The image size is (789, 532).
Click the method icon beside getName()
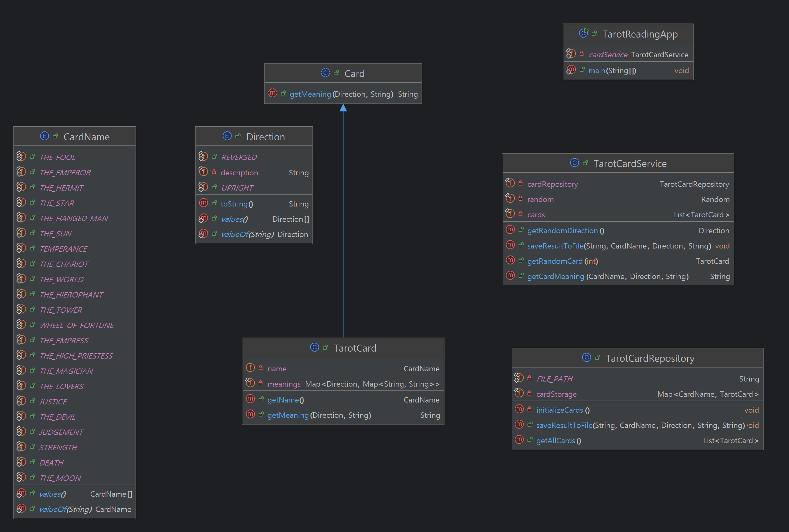click(250, 399)
